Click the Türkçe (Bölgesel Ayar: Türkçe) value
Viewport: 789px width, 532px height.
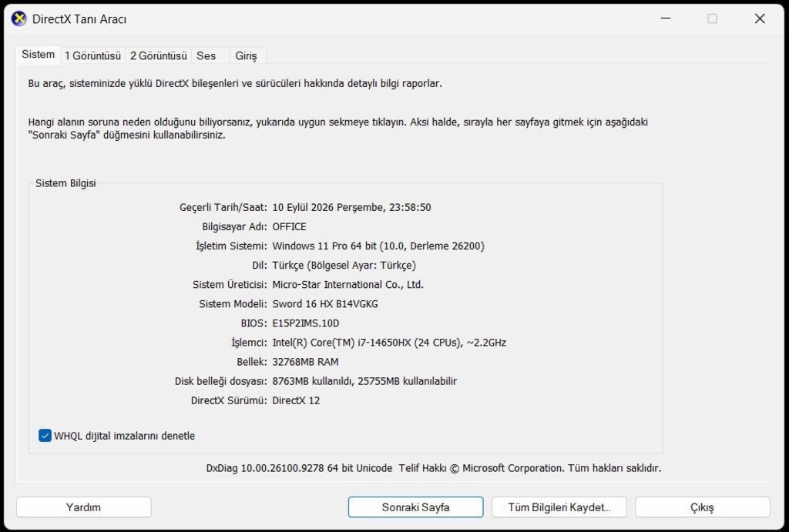pyautogui.click(x=344, y=265)
